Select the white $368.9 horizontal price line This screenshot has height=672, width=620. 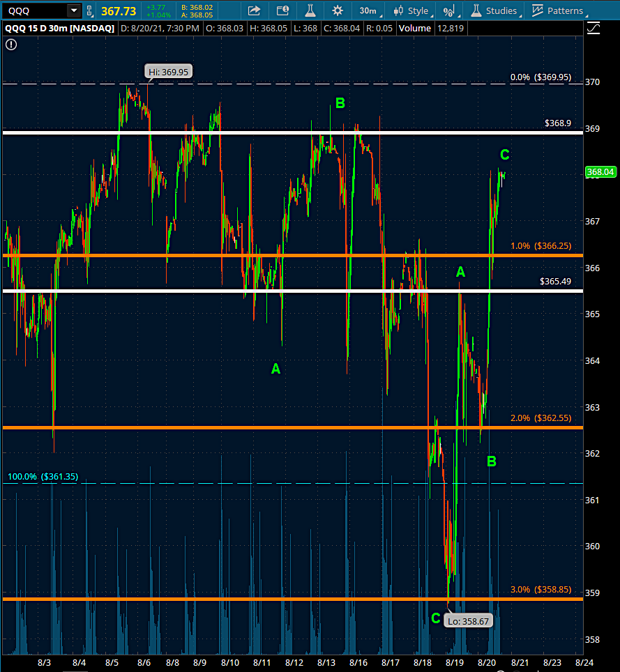pos(279,132)
